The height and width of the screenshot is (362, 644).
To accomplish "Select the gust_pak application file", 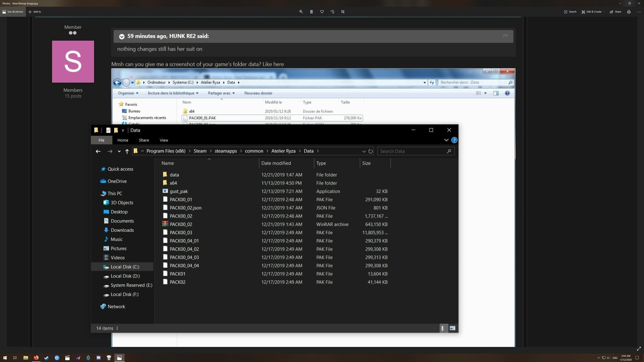I will click(x=178, y=191).
